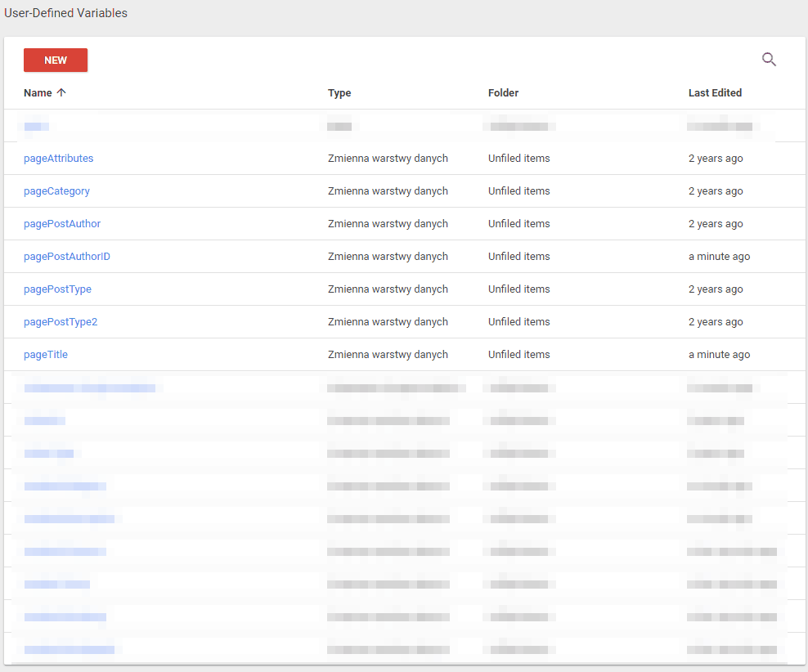
Task: Sort by the Folder column header
Action: pos(503,93)
